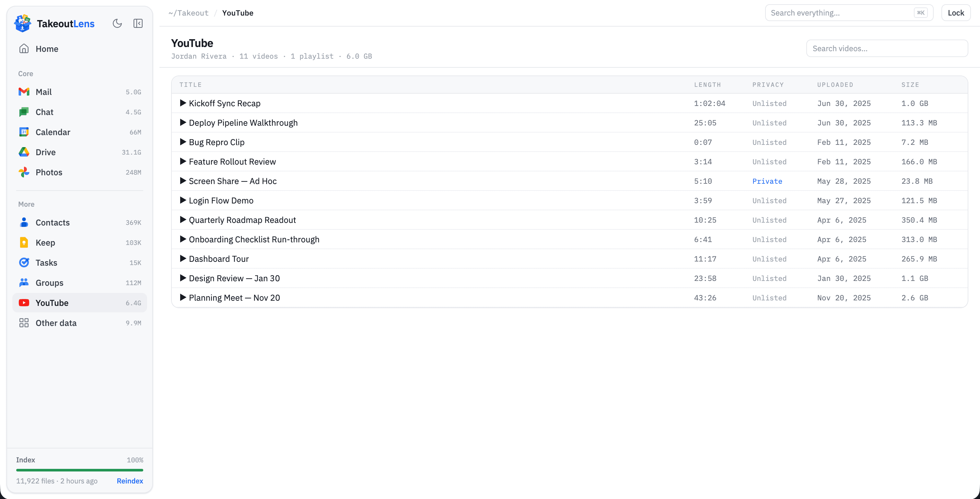Click the 43:26 length value
The image size is (980, 499).
tap(705, 298)
